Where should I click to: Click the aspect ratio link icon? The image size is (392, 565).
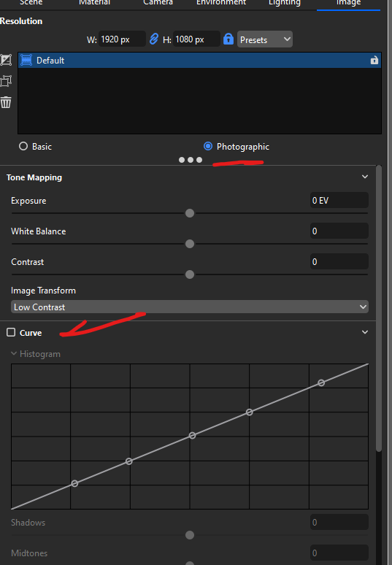(x=154, y=39)
